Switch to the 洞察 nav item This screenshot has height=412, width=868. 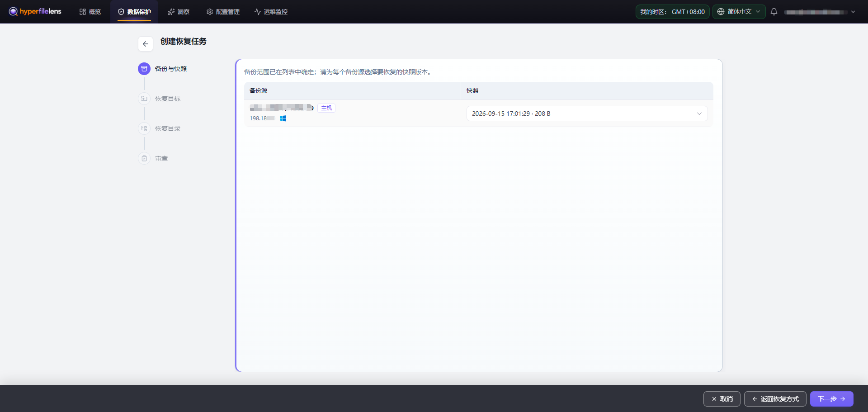179,12
